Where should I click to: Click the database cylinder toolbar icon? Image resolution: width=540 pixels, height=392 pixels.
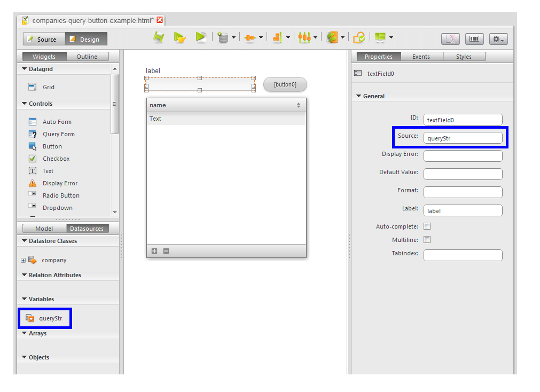click(x=223, y=37)
